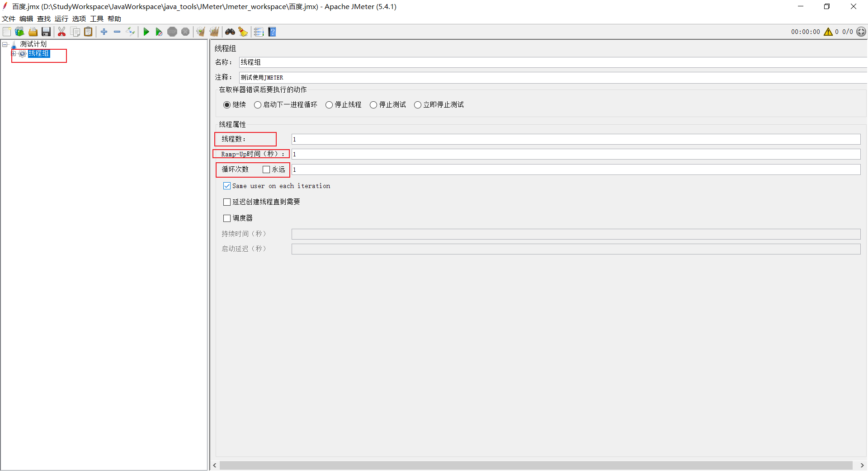Click the Clear All double broom icon

[214, 32]
